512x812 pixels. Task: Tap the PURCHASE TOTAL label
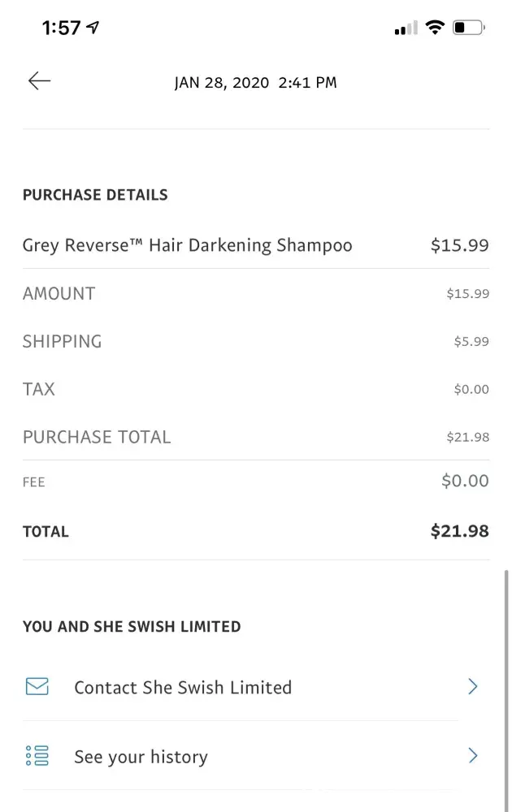pyautogui.click(x=97, y=437)
